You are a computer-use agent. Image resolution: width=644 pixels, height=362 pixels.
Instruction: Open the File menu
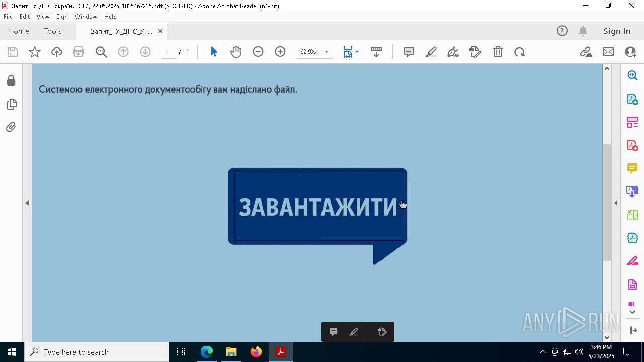click(x=8, y=17)
